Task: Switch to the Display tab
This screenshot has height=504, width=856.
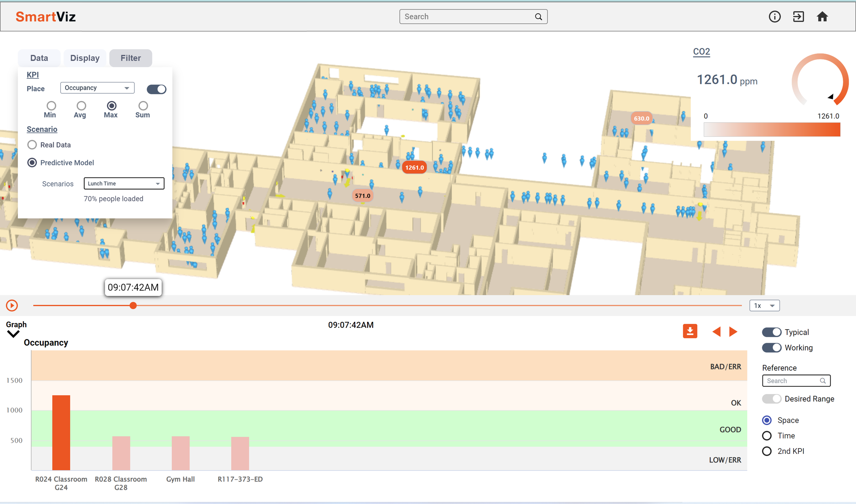Action: [x=85, y=58]
